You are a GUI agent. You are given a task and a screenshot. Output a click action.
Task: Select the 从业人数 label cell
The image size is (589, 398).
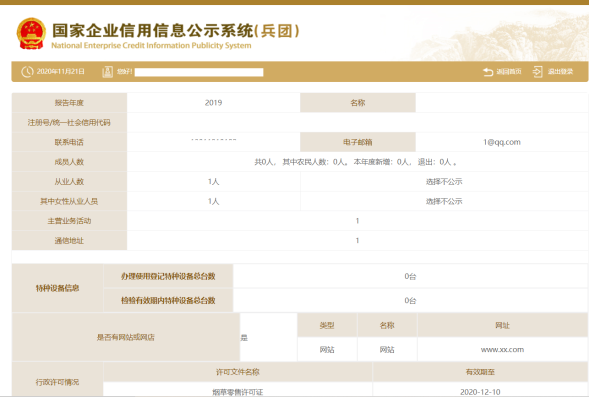point(69,182)
